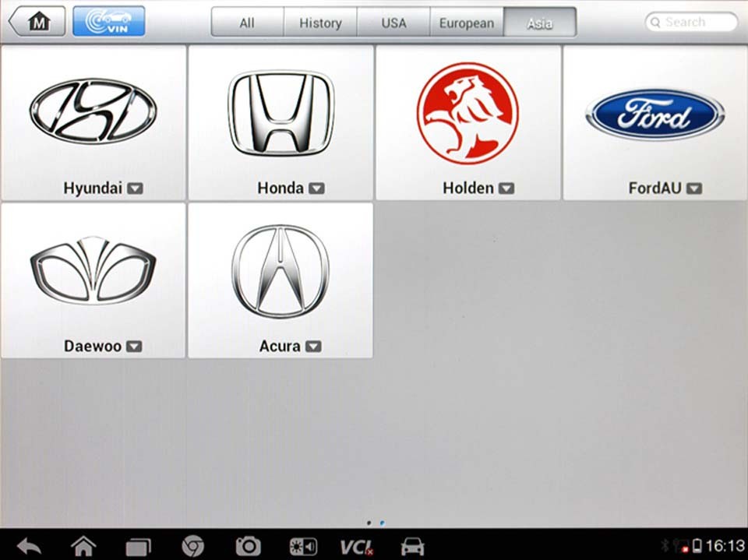Choose the Acura brand logo
This screenshot has width=748, height=560.
pyautogui.click(x=280, y=271)
